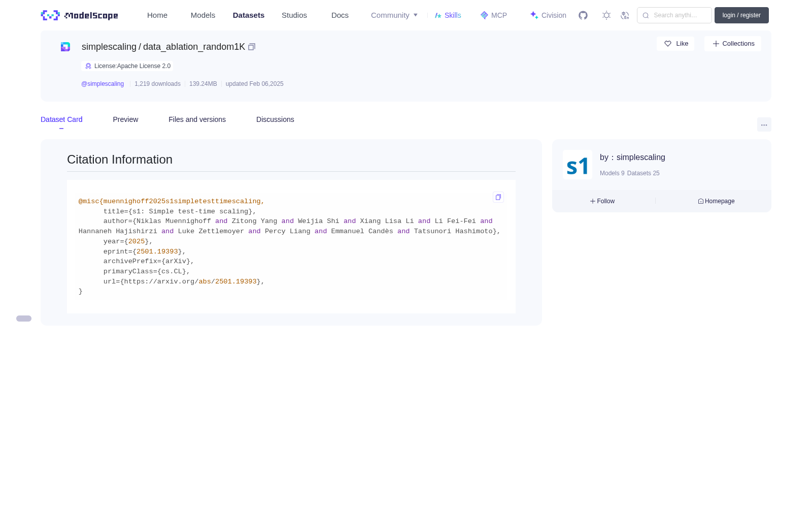Add dataset to Collections
812x508 pixels.
point(733,44)
